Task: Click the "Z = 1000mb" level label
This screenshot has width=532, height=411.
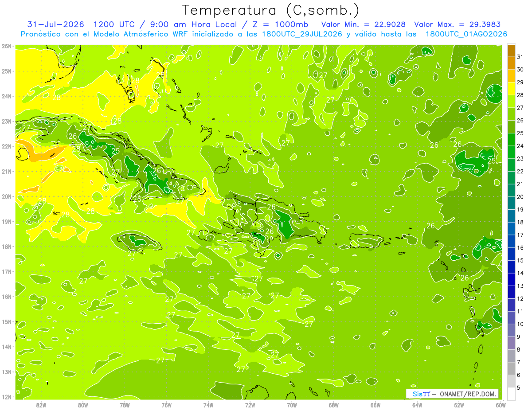Action: [281, 24]
